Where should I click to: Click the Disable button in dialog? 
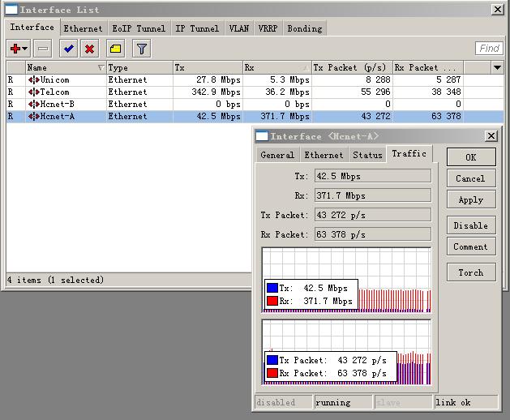(470, 225)
